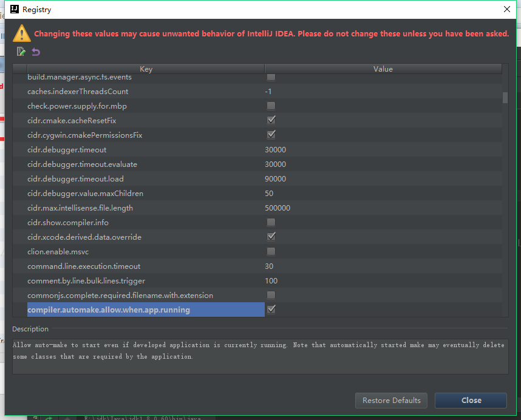
Task: Click the revert changes arrow icon
Action: point(36,52)
